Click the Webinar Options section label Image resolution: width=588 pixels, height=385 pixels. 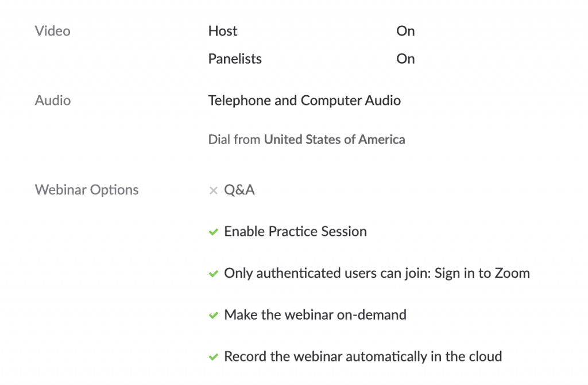[87, 190]
